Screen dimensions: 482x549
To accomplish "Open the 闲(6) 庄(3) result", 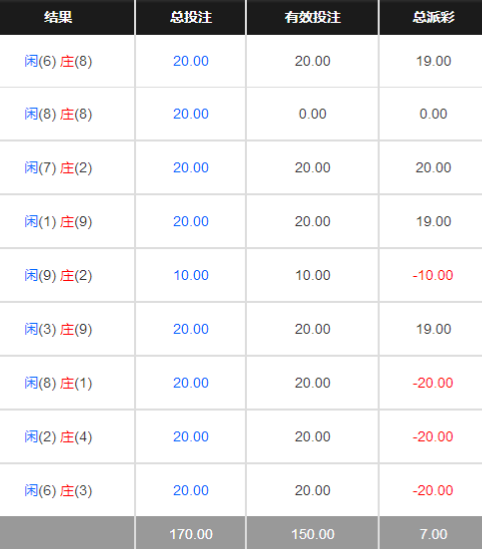I will coord(58,491).
